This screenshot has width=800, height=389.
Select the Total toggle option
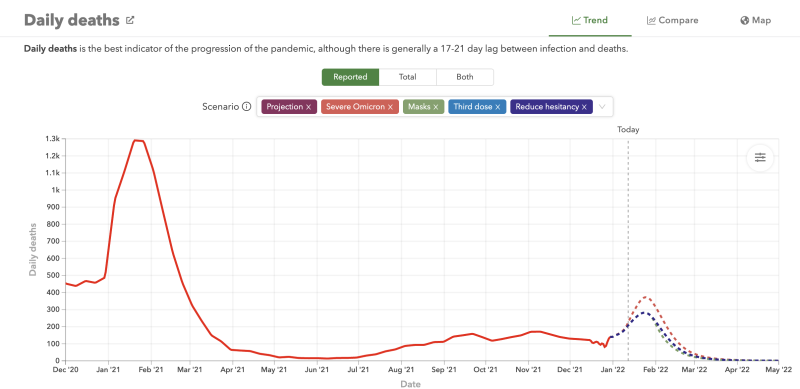(408, 77)
